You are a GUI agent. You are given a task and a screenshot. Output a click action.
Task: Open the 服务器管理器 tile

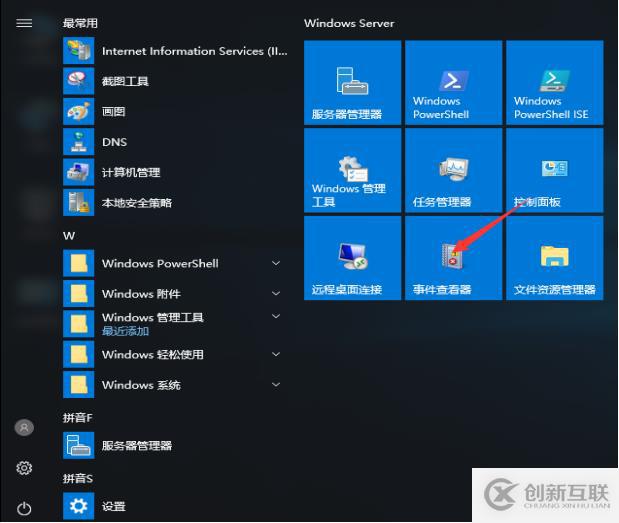point(353,82)
